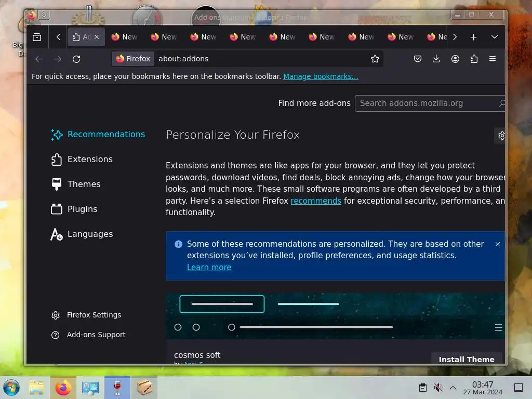Click the cosmos soft theme preview
Viewport: 532px width, 399px height.
click(335, 316)
